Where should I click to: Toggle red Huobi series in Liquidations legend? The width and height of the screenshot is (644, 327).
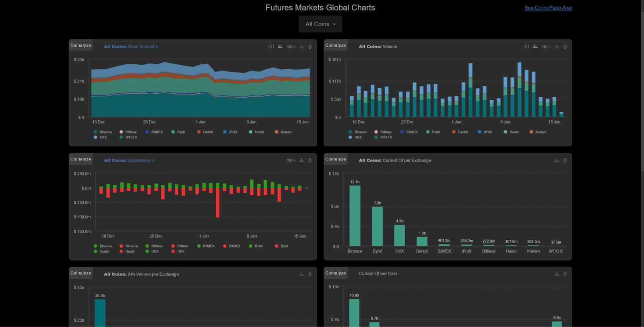coord(127,251)
